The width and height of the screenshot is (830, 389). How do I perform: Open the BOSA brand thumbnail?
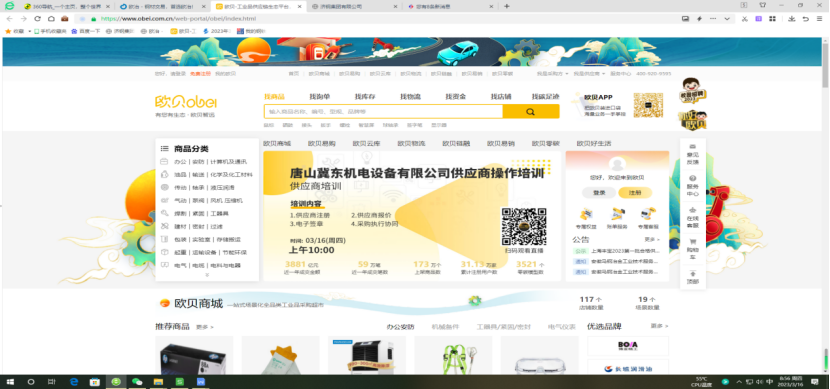point(628,346)
